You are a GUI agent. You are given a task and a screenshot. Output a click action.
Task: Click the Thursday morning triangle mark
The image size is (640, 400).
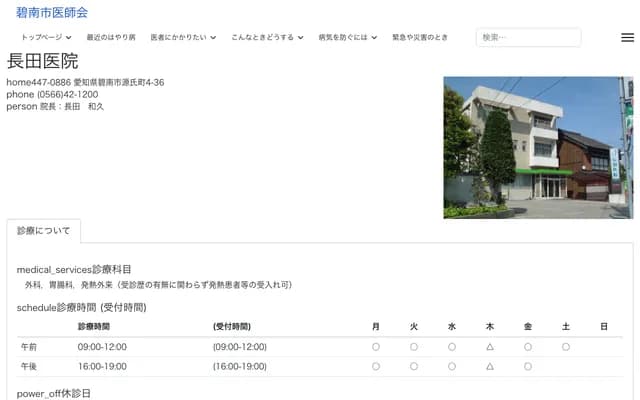(x=490, y=347)
